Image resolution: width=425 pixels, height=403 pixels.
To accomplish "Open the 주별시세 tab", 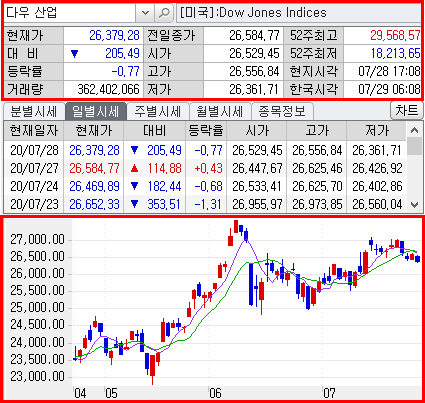I will 158,111.
